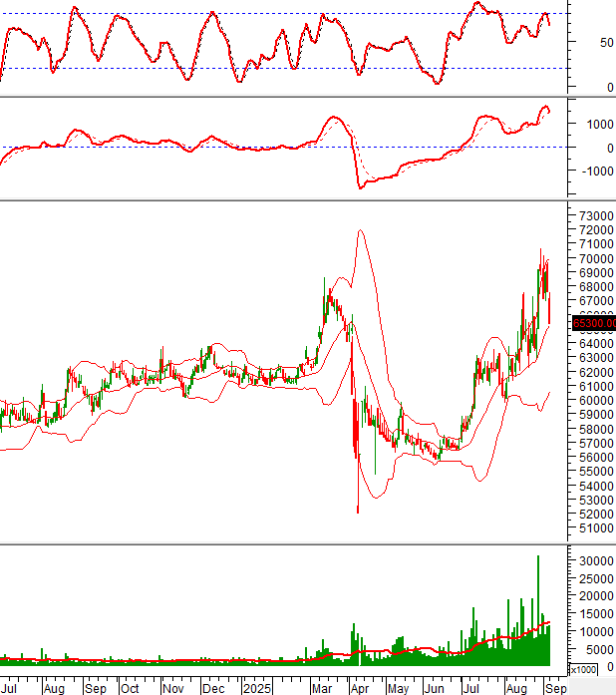Click the 60000 price level label
Viewport: 616px width, 695px height.
[x=595, y=401]
